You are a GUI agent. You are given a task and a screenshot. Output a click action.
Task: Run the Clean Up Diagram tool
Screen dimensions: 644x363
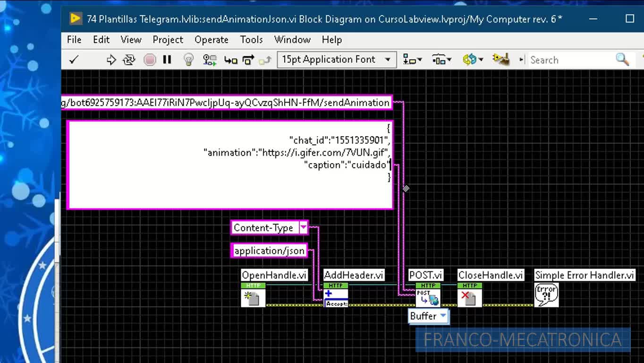(500, 60)
